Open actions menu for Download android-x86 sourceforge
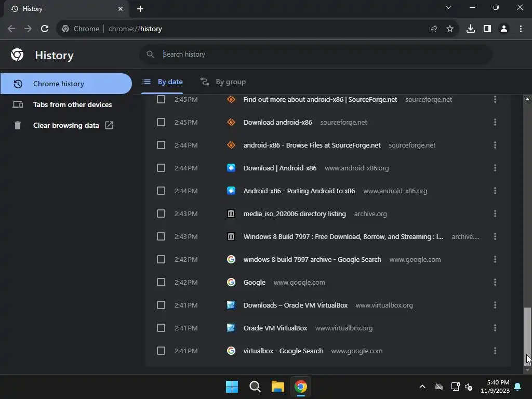This screenshot has width=532, height=399. click(495, 122)
